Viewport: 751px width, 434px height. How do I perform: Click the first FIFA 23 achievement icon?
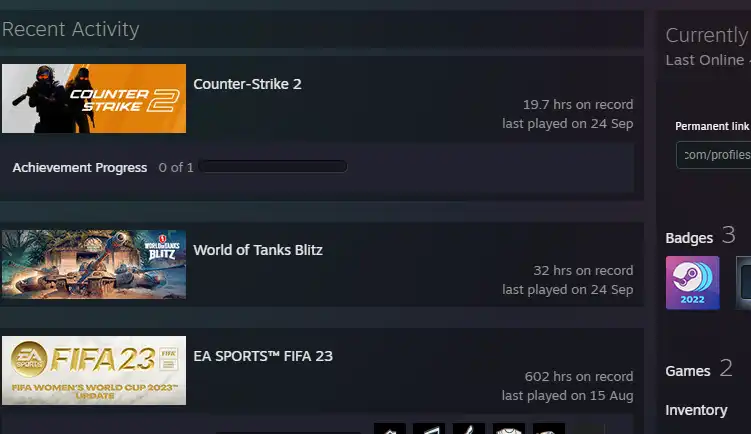coord(390,428)
